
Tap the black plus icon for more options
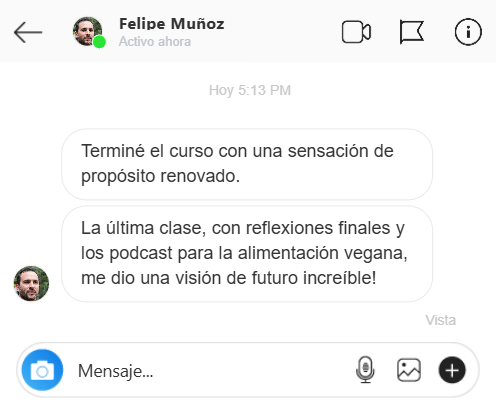click(x=452, y=370)
